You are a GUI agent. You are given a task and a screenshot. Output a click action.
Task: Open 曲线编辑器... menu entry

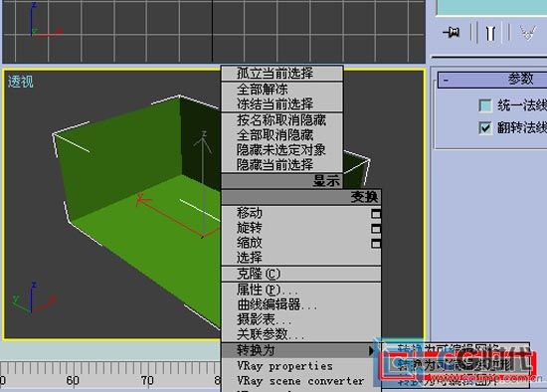(301, 305)
